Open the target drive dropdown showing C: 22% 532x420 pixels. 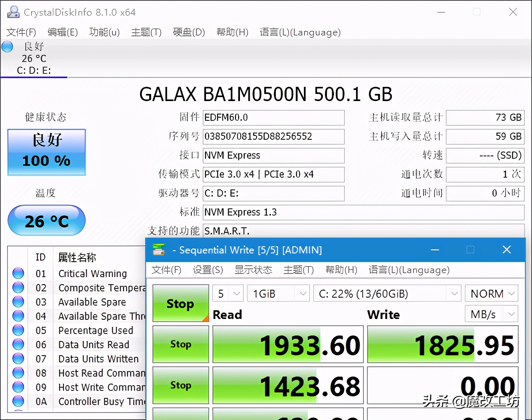(x=386, y=293)
